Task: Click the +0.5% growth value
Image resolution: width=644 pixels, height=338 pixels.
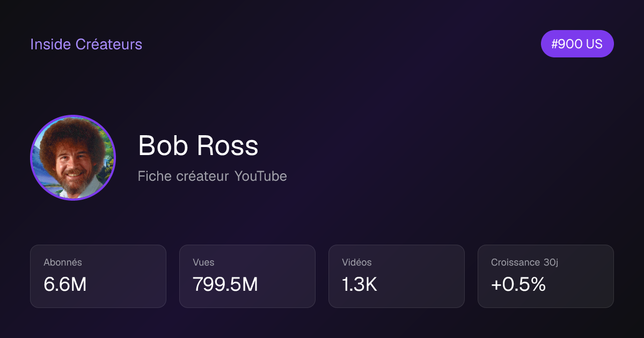Action: pyautogui.click(x=518, y=285)
